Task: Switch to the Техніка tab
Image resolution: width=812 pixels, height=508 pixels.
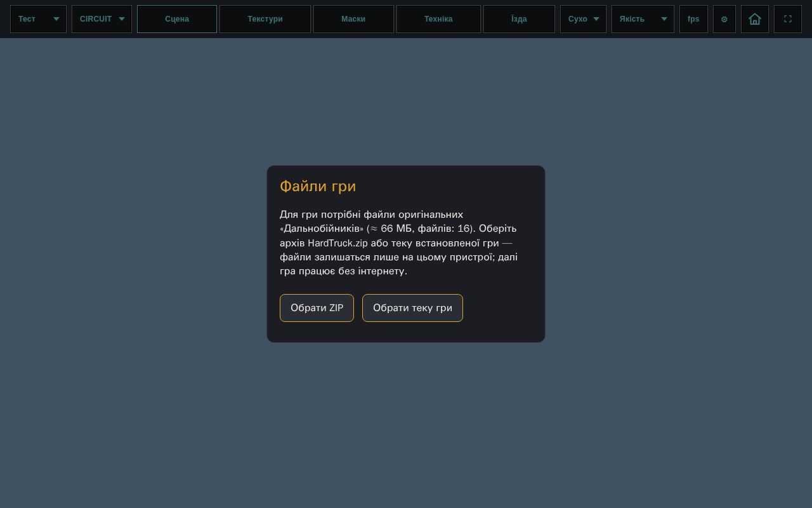Action: [438, 19]
